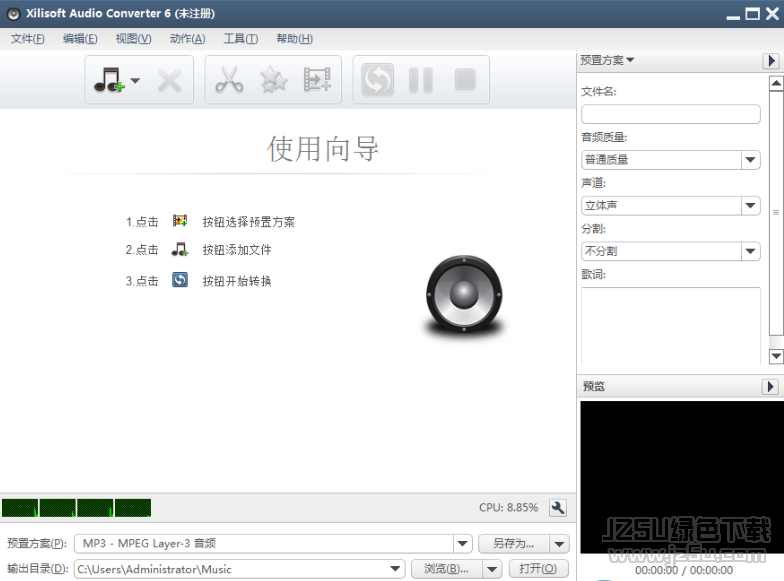Click the 另存为... button

(x=514, y=544)
